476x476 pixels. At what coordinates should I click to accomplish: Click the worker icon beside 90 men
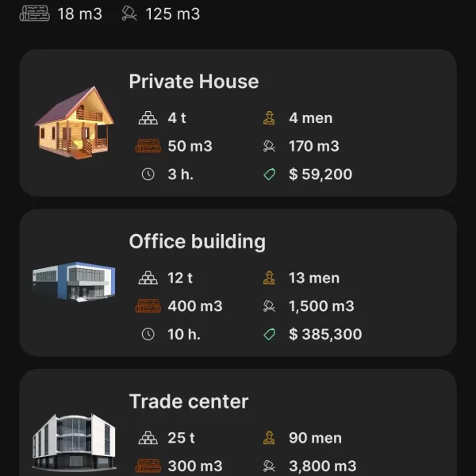pos(269,438)
